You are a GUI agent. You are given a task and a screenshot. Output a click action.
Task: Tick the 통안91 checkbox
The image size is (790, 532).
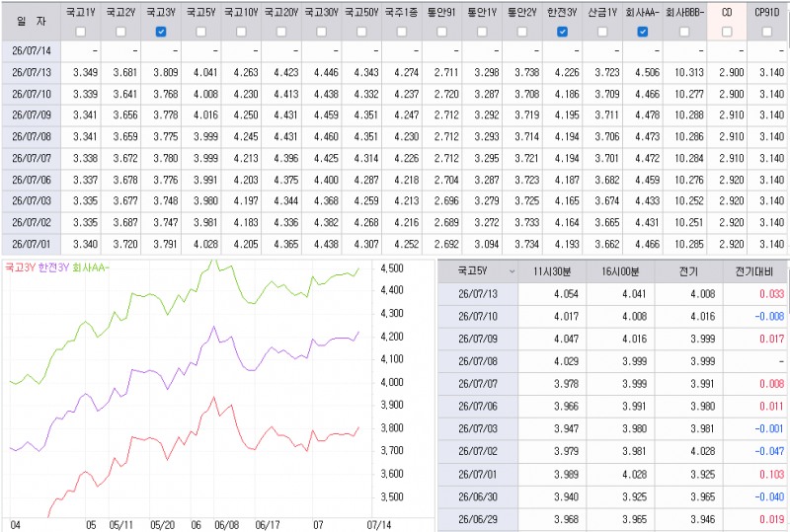tap(441, 32)
